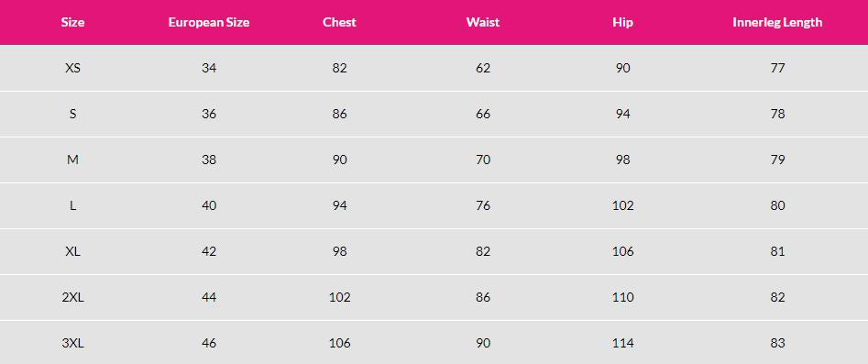Select the 2XL size row label
Viewport: 868px width, 364px height.
(72, 297)
